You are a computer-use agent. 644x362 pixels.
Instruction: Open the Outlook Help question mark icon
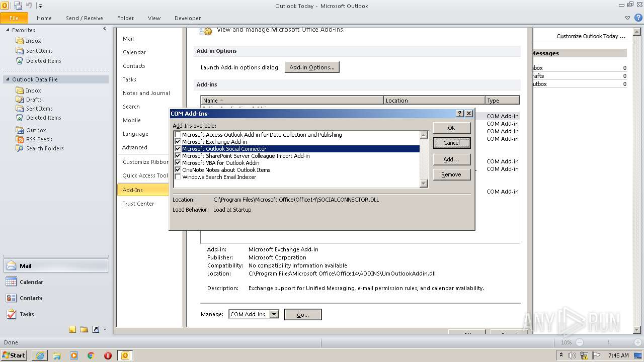point(638,18)
